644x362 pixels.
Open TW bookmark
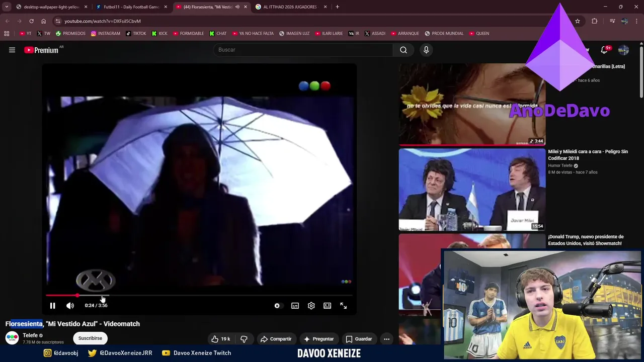[43, 34]
